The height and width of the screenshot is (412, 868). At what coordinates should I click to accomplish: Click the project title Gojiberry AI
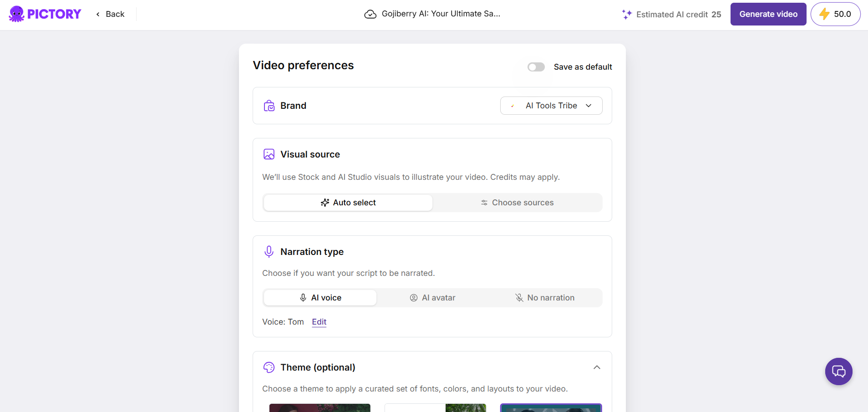point(441,14)
